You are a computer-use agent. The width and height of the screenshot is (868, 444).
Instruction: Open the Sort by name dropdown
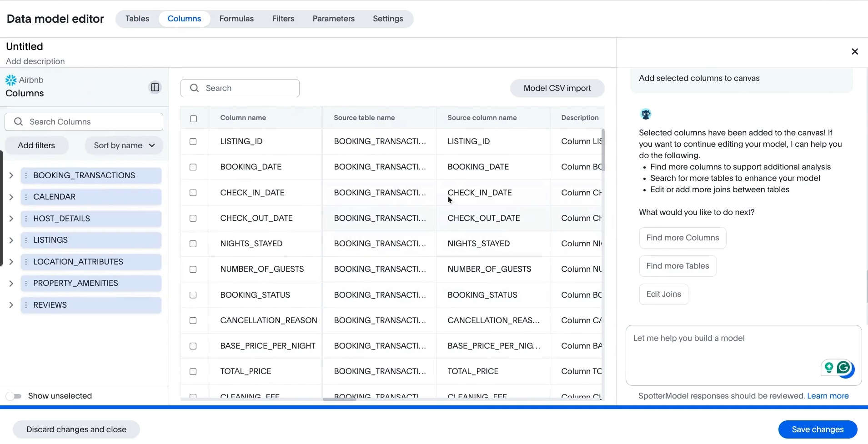[124, 145]
